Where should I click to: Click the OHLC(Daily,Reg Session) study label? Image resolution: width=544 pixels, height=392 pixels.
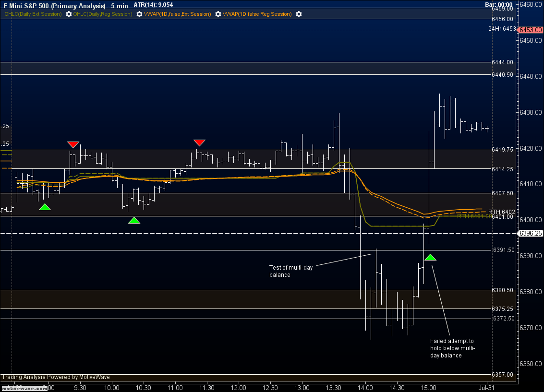pyautogui.click(x=103, y=14)
